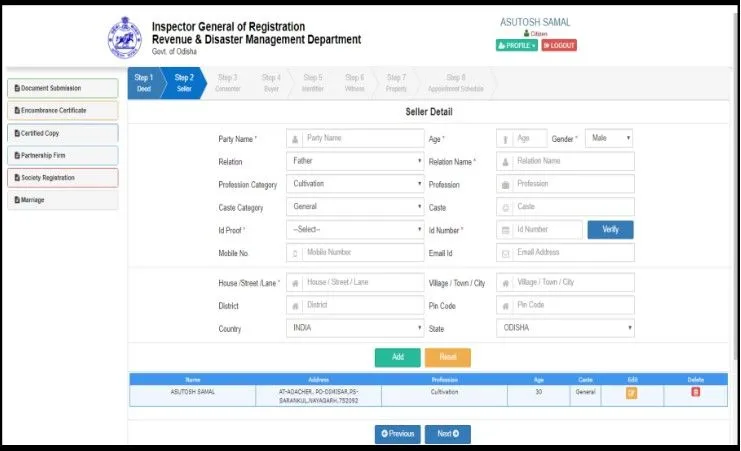Expand the Gender dropdown
This screenshot has width=741, height=451.
coord(609,138)
